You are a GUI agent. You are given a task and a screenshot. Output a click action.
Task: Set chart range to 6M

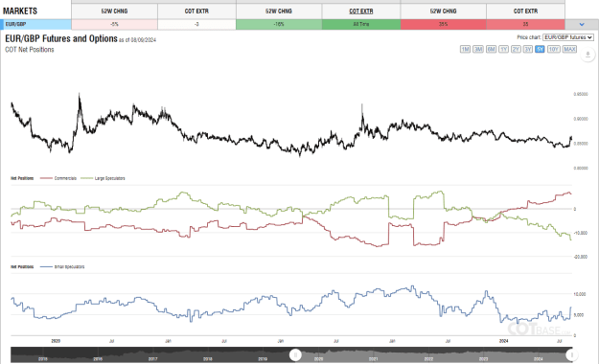click(x=491, y=49)
